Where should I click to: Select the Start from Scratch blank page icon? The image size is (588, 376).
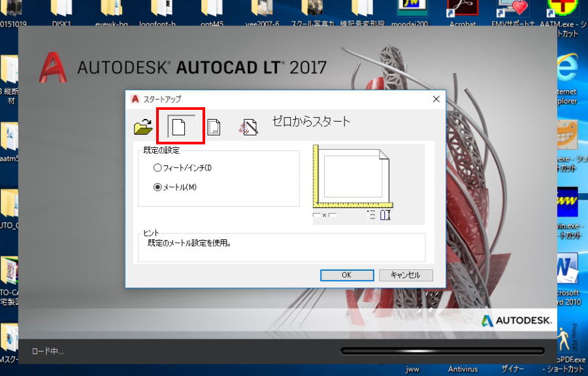click(180, 126)
